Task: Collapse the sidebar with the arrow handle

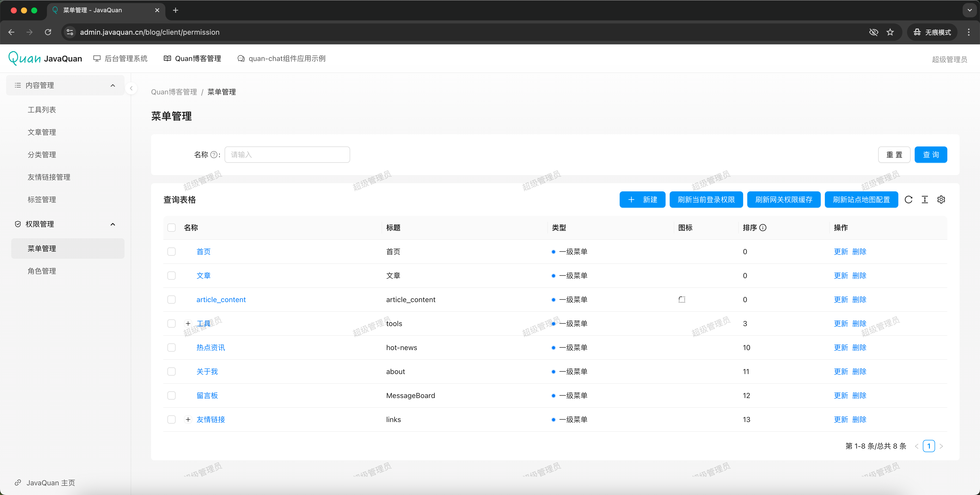Action: (131, 88)
